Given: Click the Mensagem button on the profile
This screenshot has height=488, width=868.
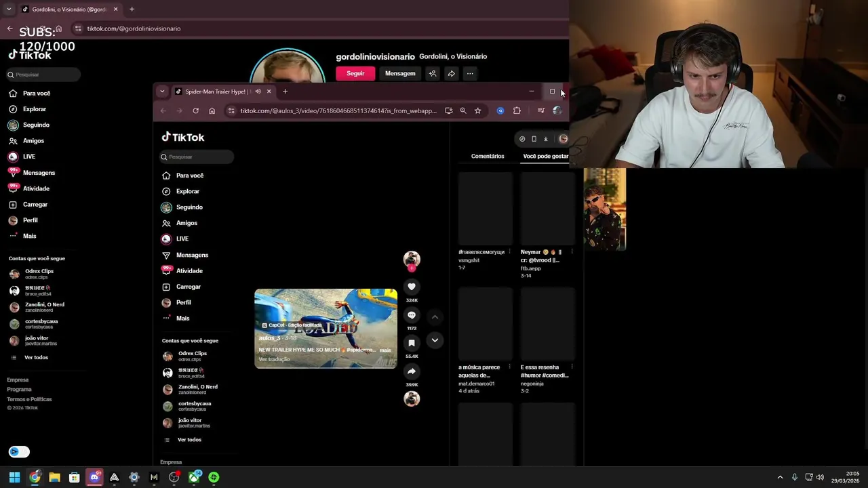Looking at the screenshot, I should pos(400,73).
